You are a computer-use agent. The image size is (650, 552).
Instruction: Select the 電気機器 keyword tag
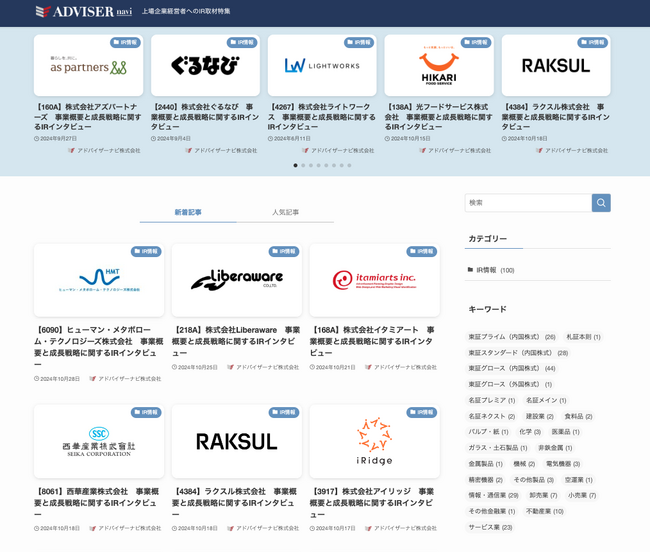[563, 464]
